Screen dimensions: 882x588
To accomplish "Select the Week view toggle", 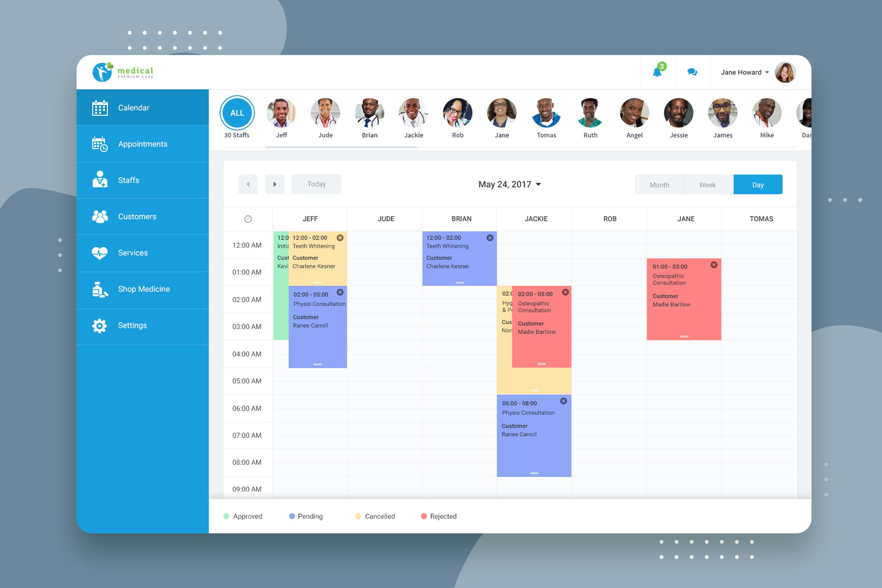I will (708, 184).
